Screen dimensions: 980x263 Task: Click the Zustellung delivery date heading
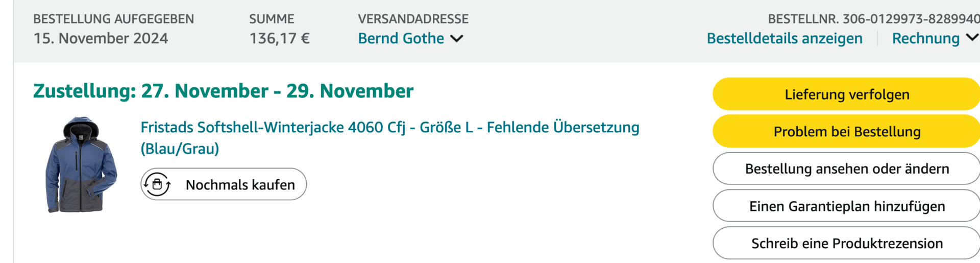[223, 91]
